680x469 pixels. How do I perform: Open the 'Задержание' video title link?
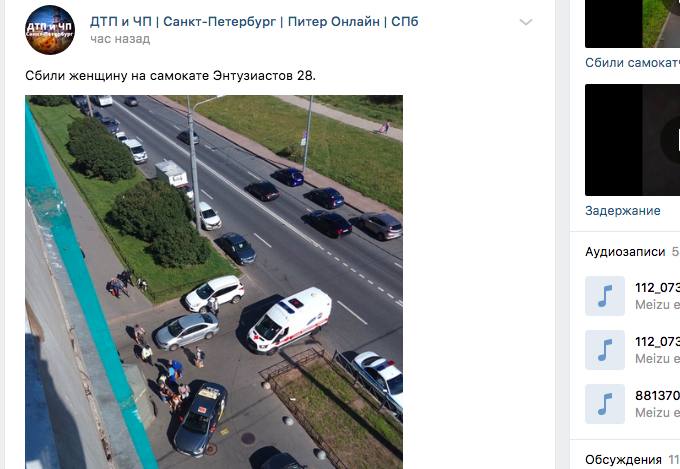[x=623, y=211]
